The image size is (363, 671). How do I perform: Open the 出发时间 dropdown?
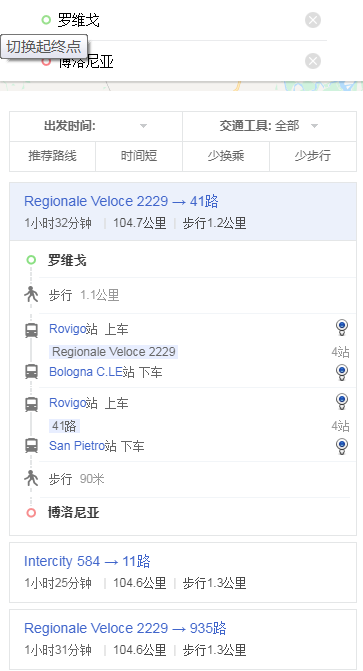(96, 126)
